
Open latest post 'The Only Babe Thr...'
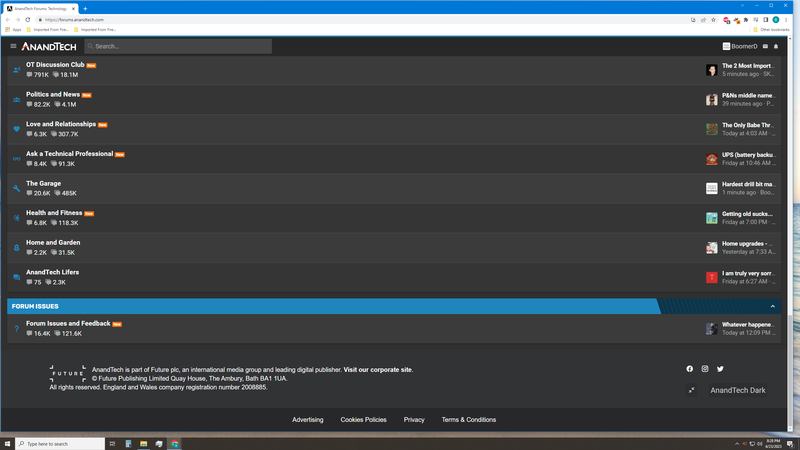point(748,125)
